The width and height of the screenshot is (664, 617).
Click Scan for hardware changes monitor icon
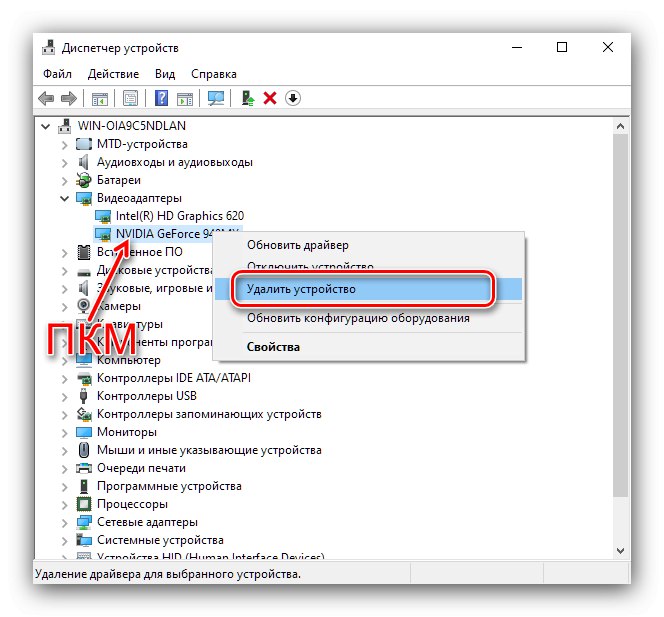(216, 99)
